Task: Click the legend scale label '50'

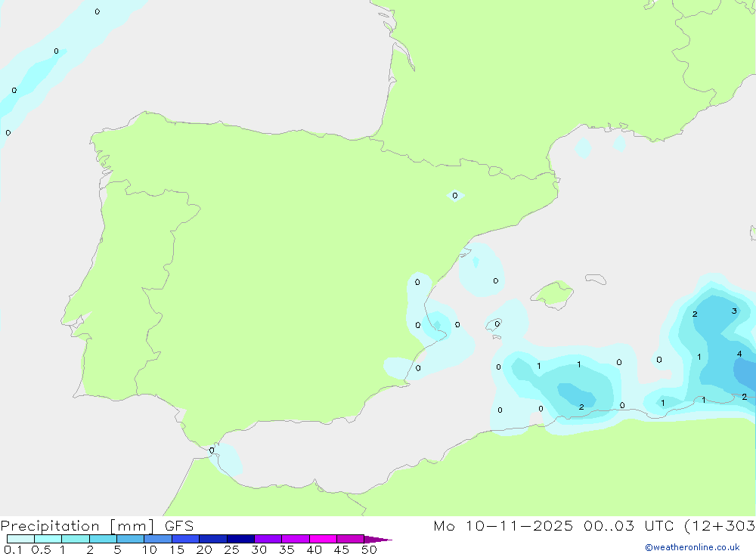Action: (369, 549)
